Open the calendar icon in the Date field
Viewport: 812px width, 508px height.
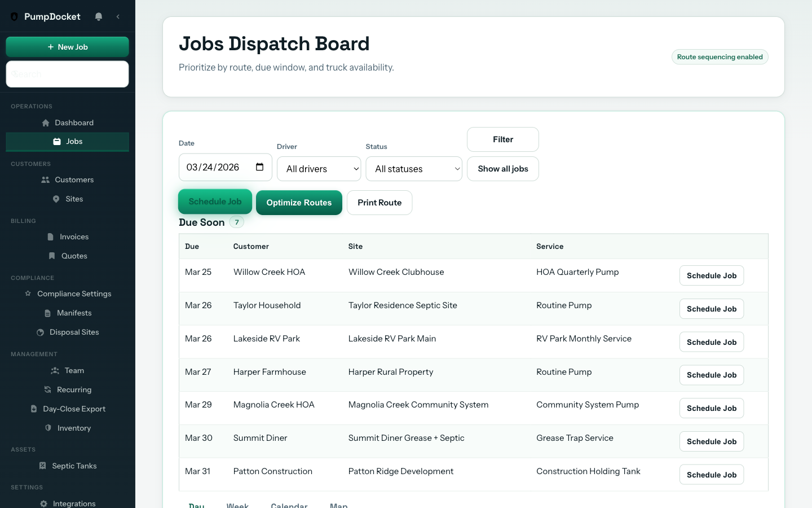click(259, 167)
